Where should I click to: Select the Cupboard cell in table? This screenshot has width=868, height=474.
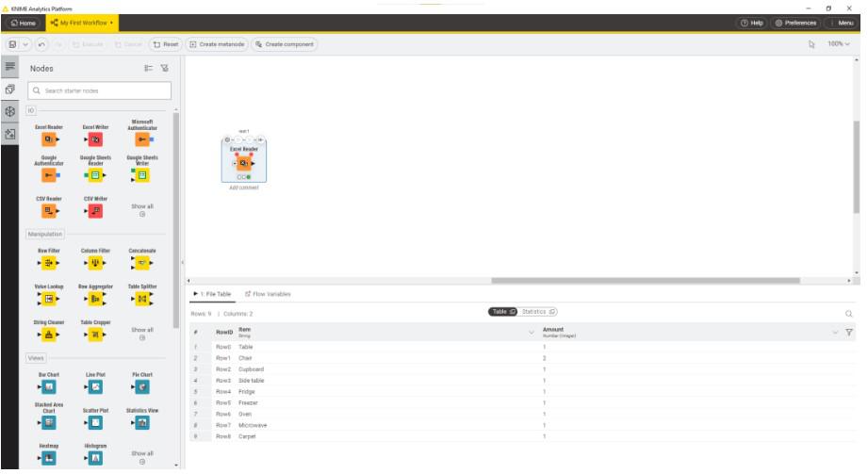251,369
